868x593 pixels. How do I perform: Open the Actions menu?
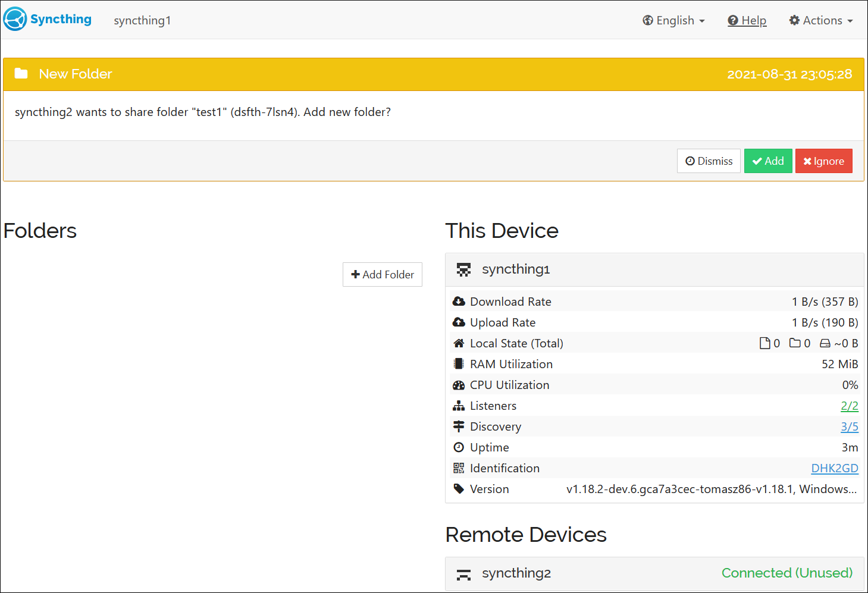tap(820, 20)
